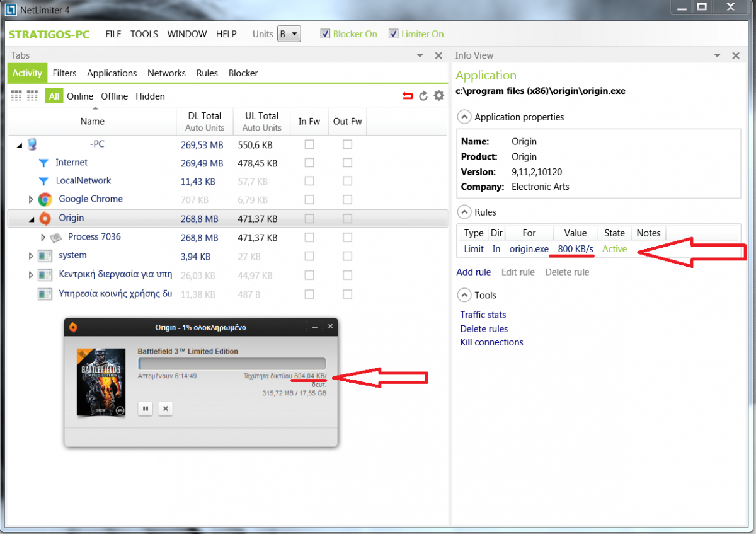Click the Origin download progress bar

click(x=232, y=363)
